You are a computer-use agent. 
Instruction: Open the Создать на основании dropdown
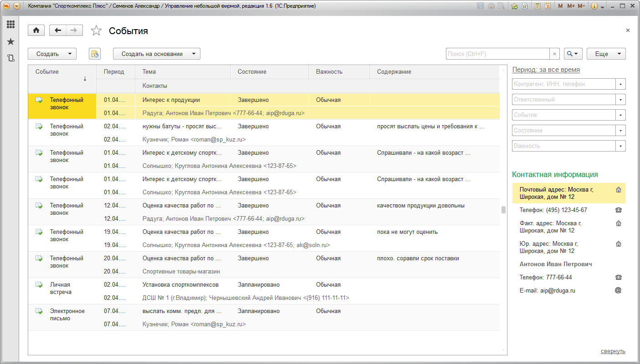pyautogui.click(x=156, y=54)
